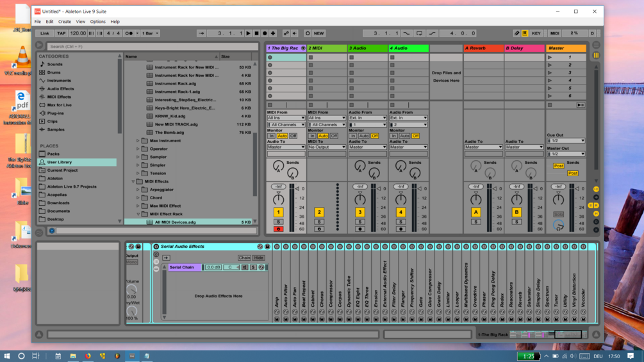Click the rack Hide button
644x362 pixels.
click(258, 258)
